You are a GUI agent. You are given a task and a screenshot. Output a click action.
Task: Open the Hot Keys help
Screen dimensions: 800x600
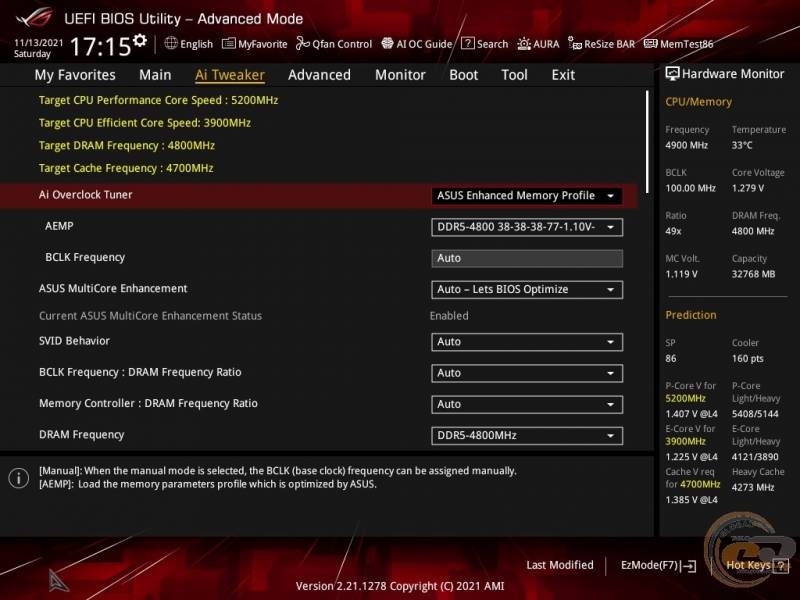pos(757,565)
